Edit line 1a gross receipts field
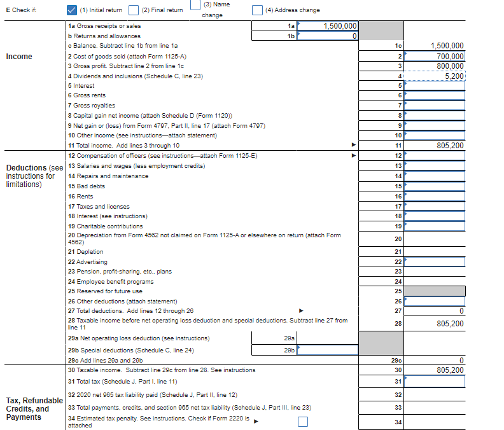Viewport: 504px width, 430px height. (x=328, y=25)
